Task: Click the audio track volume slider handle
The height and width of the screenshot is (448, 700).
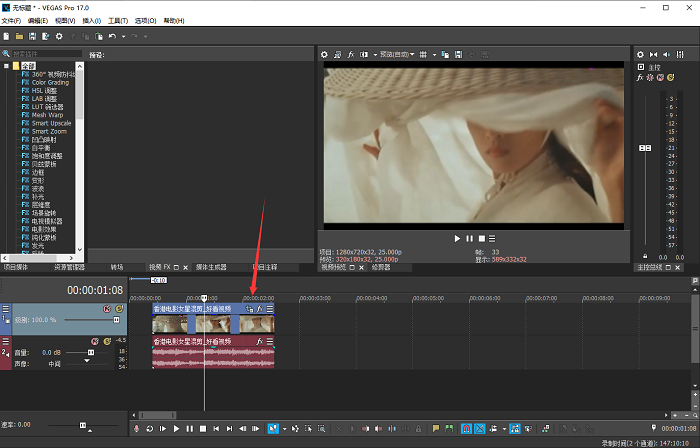Action: (x=91, y=353)
